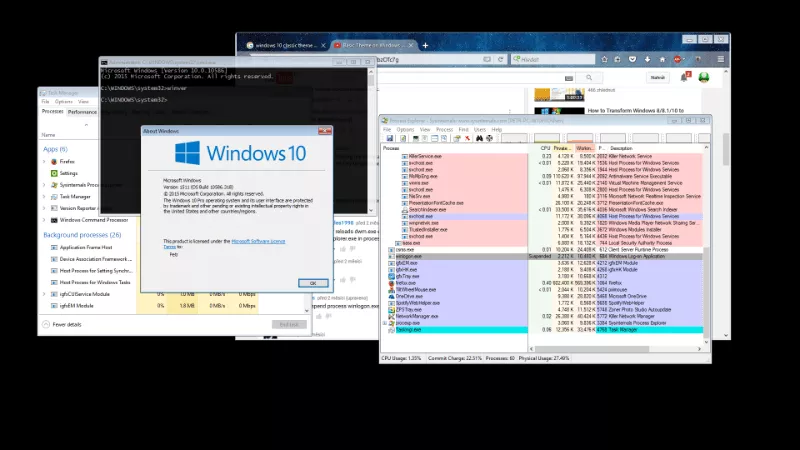Expand Windows Command Processor in Task Manager

[x=44, y=220]
